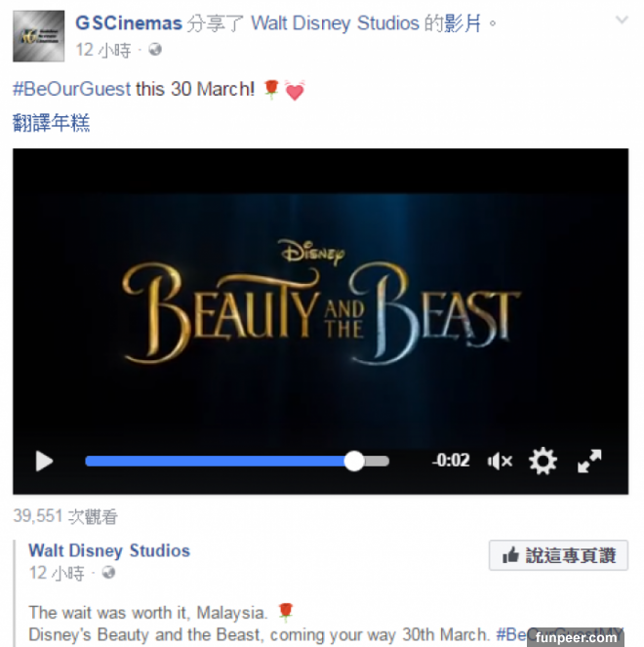Click 翻譯年糕 translate link
The width and height of the screenshot is (644, 647).
(51, 123)
